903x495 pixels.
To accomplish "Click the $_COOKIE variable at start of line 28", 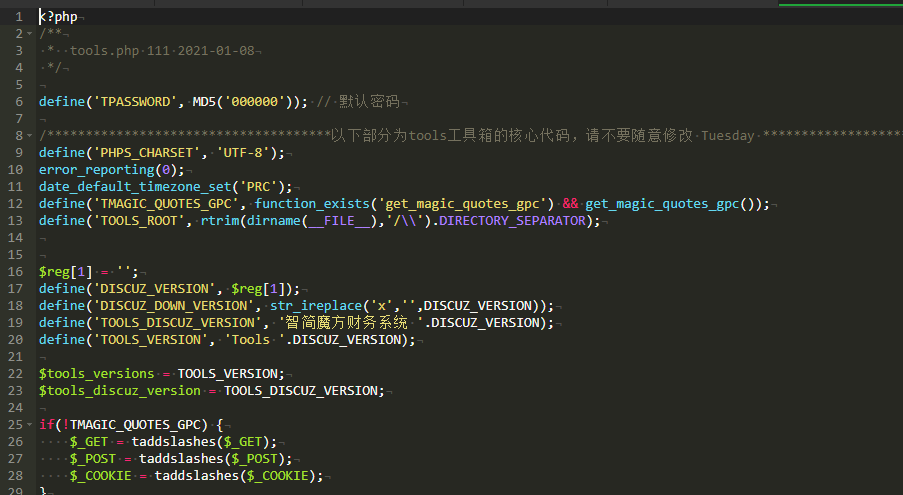I will pos(101,476).
